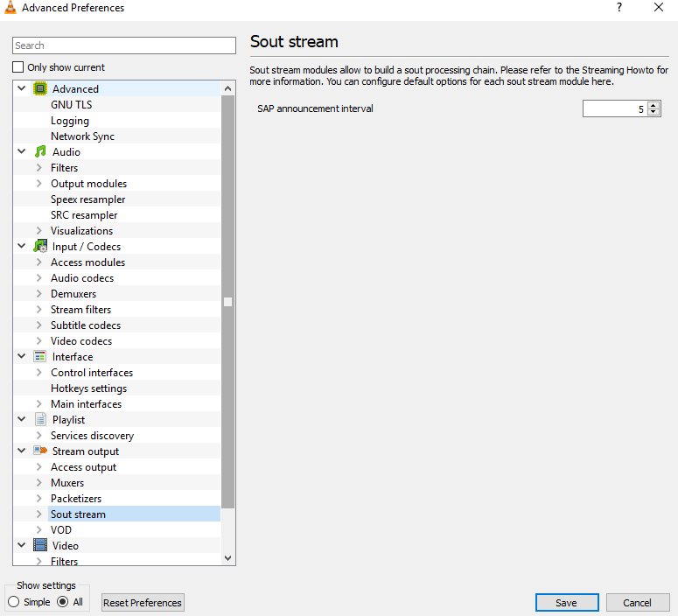
Task: Click the tree scrollbar up arrow
Action: click(227, 88)
